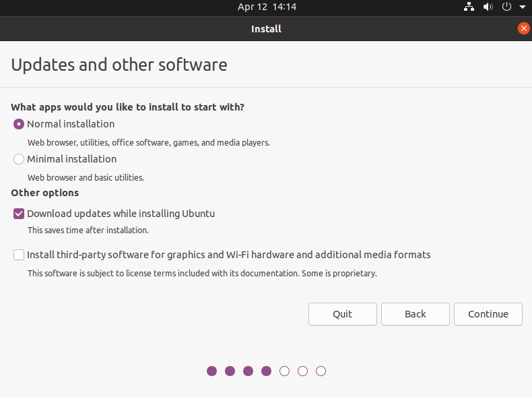Go back with the Back button

(415, 314)
